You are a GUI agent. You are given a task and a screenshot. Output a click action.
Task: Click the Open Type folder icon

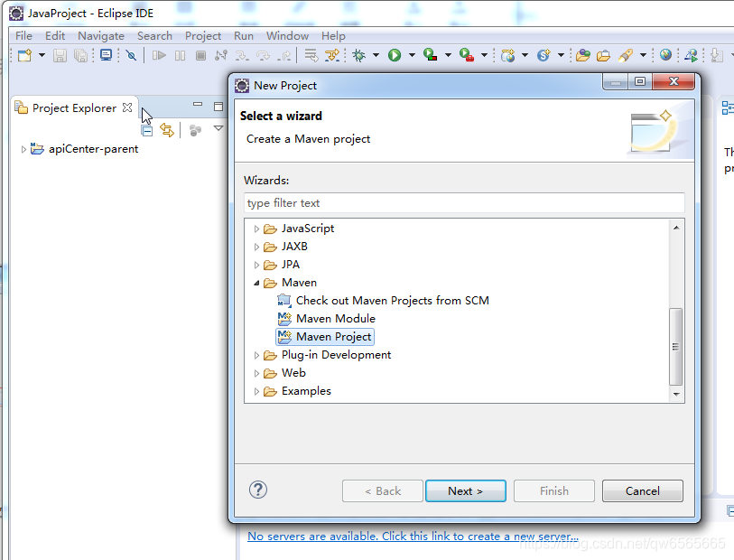coord(583,55)
